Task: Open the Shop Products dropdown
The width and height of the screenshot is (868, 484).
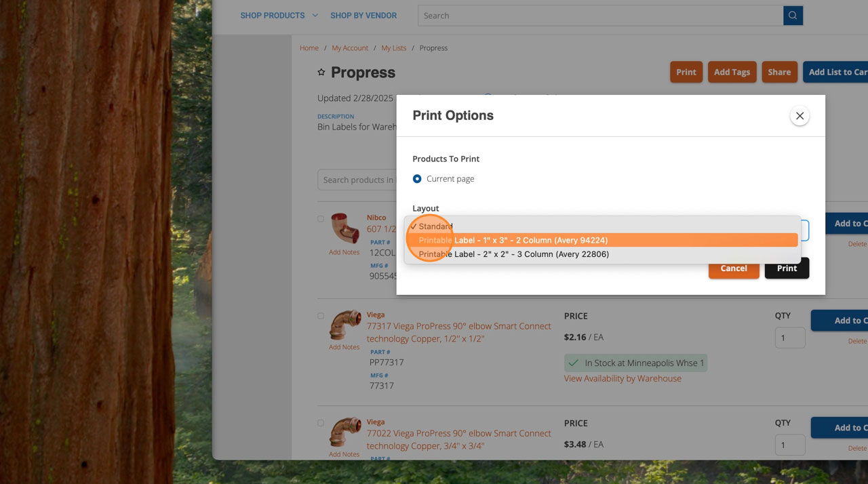Action: coord(279,15)
